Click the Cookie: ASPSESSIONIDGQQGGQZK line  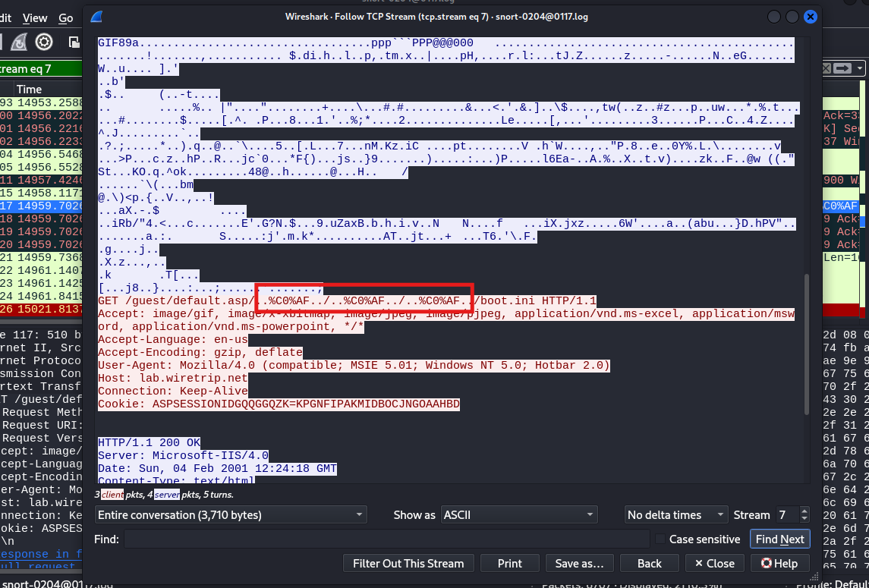pos(279,404)
